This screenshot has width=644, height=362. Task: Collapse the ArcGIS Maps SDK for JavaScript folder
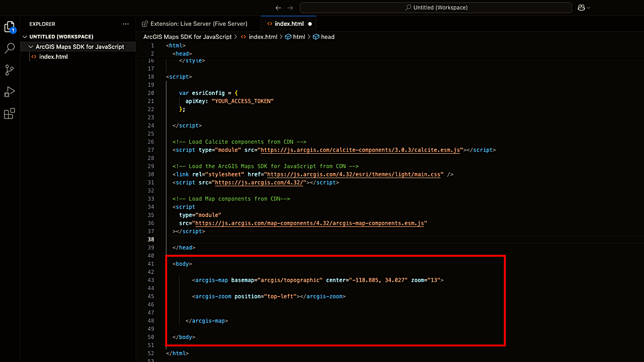click(31, 47)
